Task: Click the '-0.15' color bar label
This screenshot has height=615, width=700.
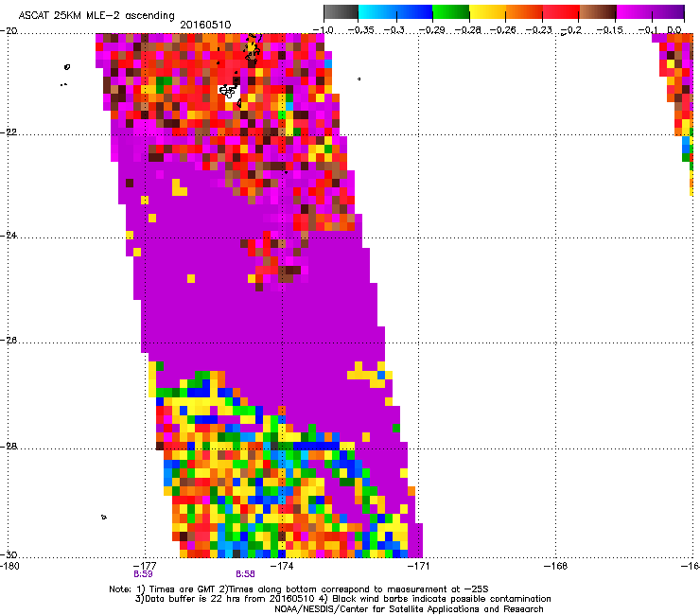Action: (610, 30)
